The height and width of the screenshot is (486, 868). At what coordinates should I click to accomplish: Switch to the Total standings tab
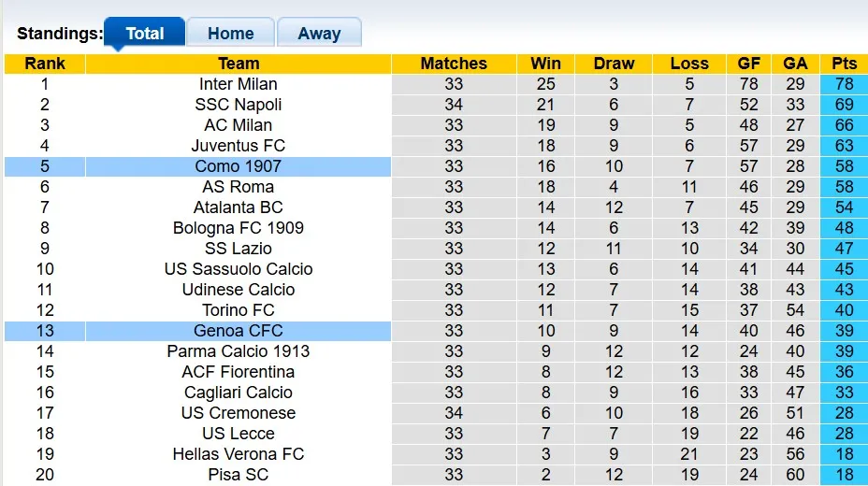tap(144, 34)
